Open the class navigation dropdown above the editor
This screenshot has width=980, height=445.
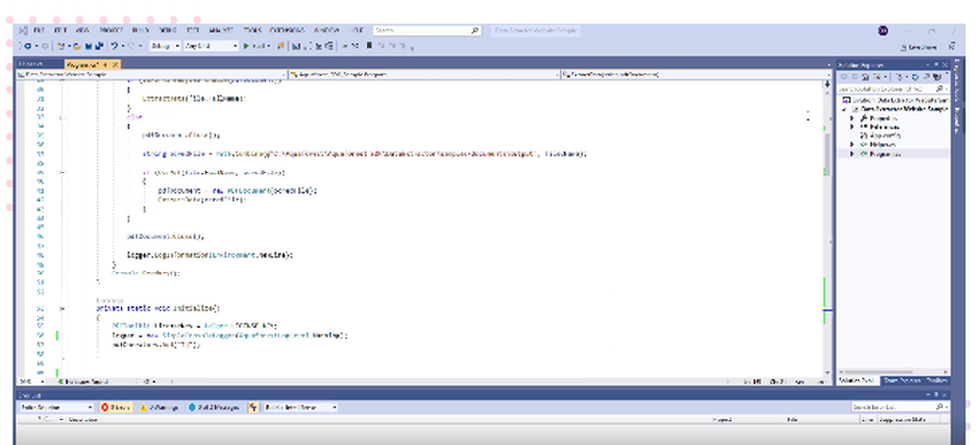[423, 74]
